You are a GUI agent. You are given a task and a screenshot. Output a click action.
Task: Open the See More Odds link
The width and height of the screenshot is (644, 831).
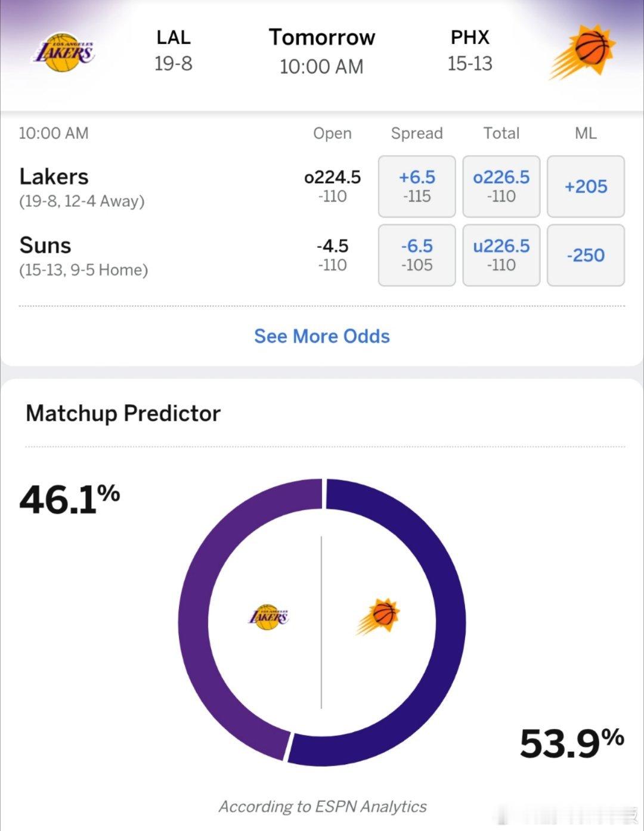pos(322,336)
